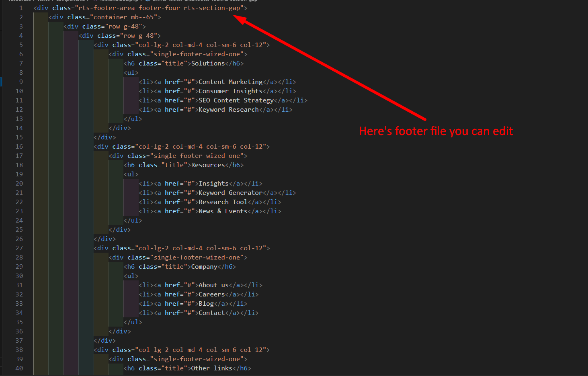Viewport: 588px width, 376px height.
Task: Click line number 27 in the gutter
Action: tap(19, 248)
